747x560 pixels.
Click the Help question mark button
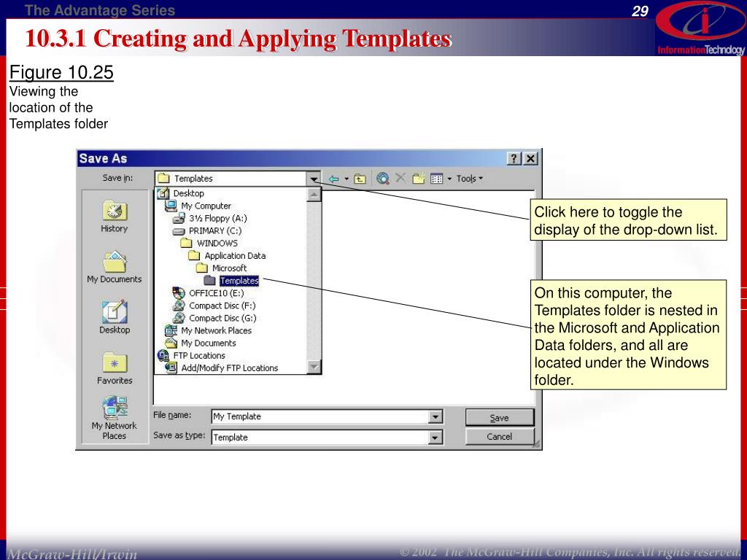point(514,158)
